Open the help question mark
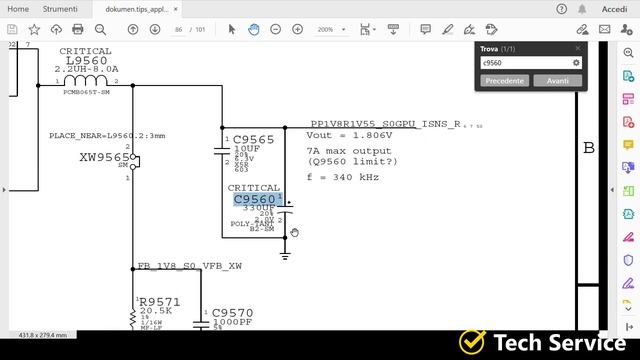Image resolution: width=640 pixels, height=360 pixels. (x=562, y=9)
